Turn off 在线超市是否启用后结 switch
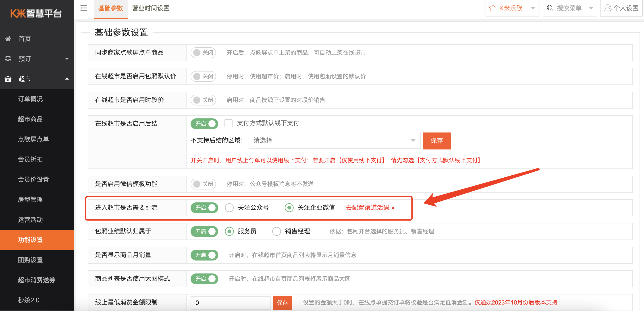 coord(204,124)
